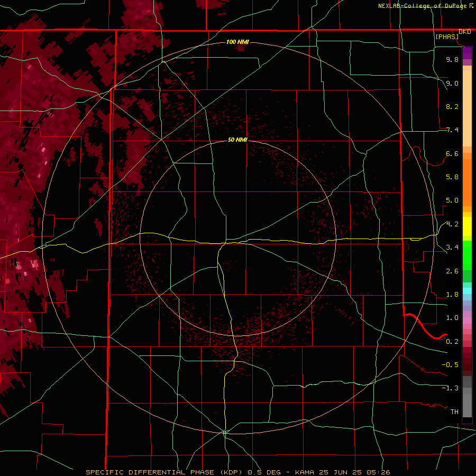
Task: Click the cyan color bar segment
Action: tap(467, 291)
